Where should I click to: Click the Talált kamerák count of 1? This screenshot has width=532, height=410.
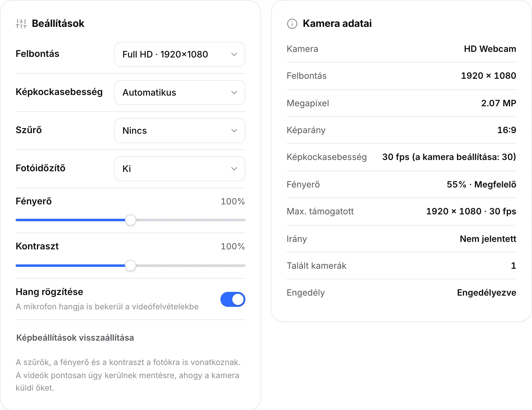[x=514, y=266]
